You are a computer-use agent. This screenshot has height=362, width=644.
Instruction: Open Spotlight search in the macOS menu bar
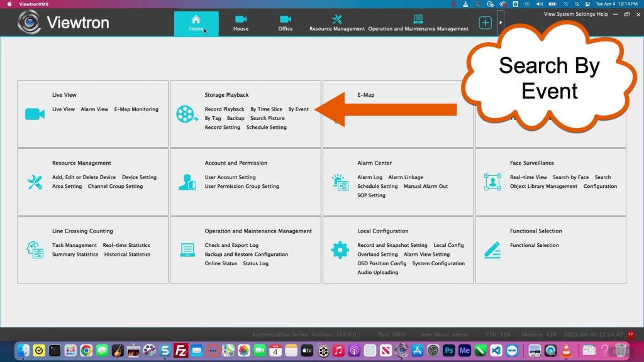577,4
